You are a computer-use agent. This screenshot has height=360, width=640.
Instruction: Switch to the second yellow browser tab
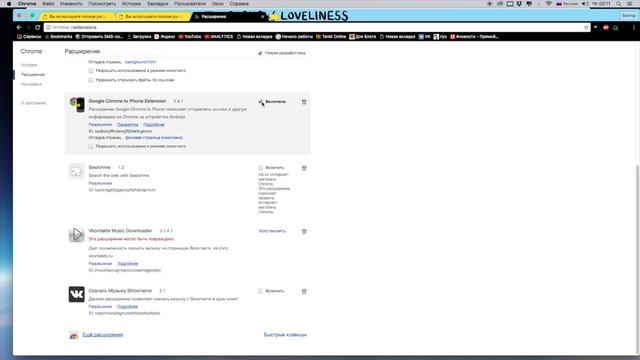tap(153, 17)
